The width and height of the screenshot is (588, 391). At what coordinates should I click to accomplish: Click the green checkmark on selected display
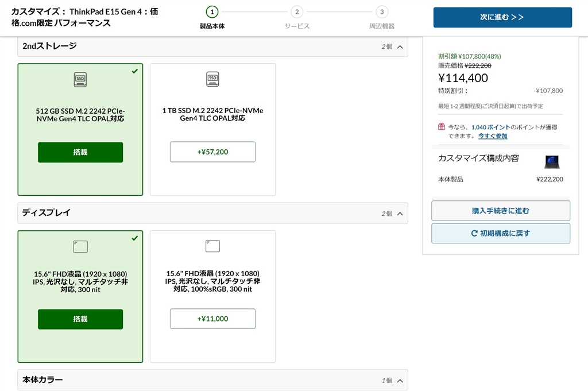pos(134,238)
